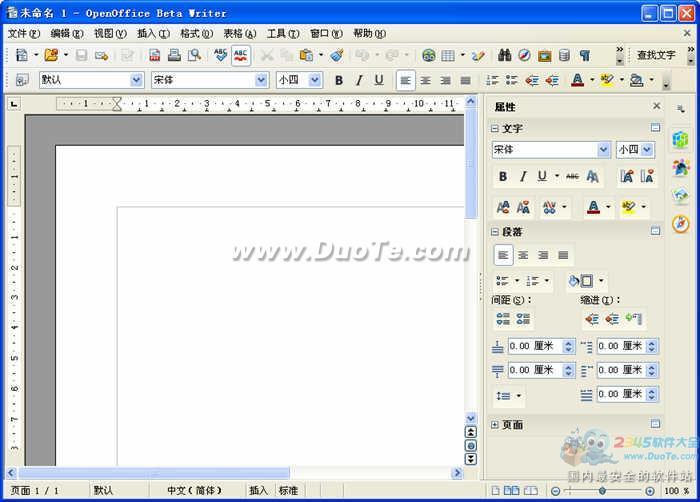Toggle Underline in the formatting toolbar
Image resolution: width=700 pixels, height=502 pixels.
click(379, 80)
